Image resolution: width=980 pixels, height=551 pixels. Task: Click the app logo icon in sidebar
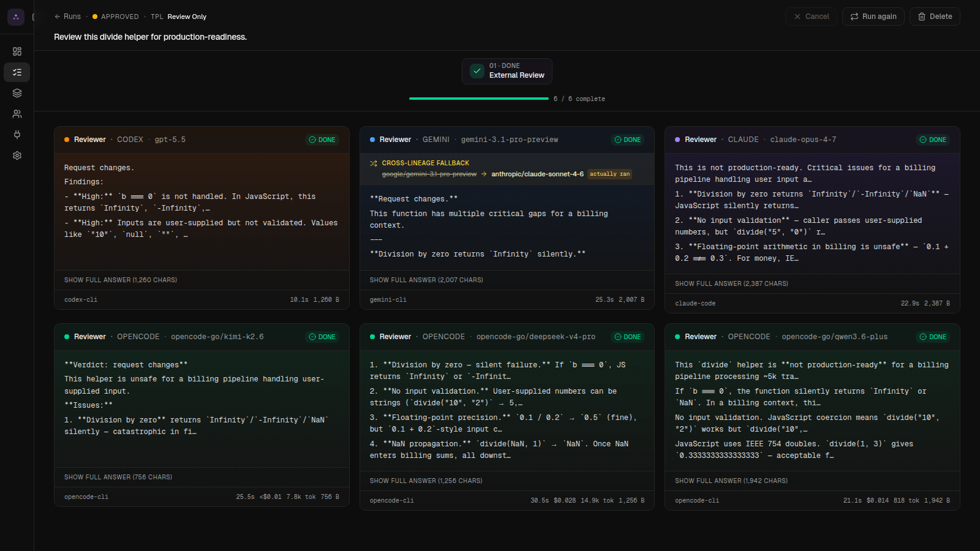tap(16, 17)
